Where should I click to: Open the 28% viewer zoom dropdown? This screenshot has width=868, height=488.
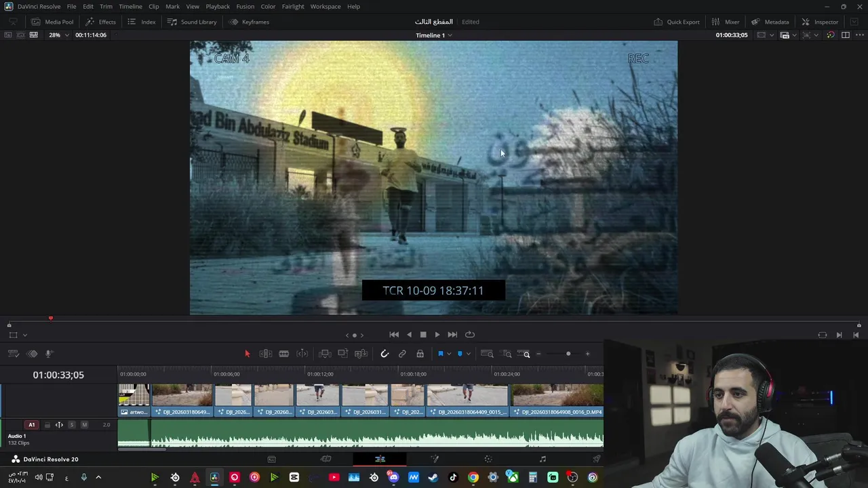58,35
